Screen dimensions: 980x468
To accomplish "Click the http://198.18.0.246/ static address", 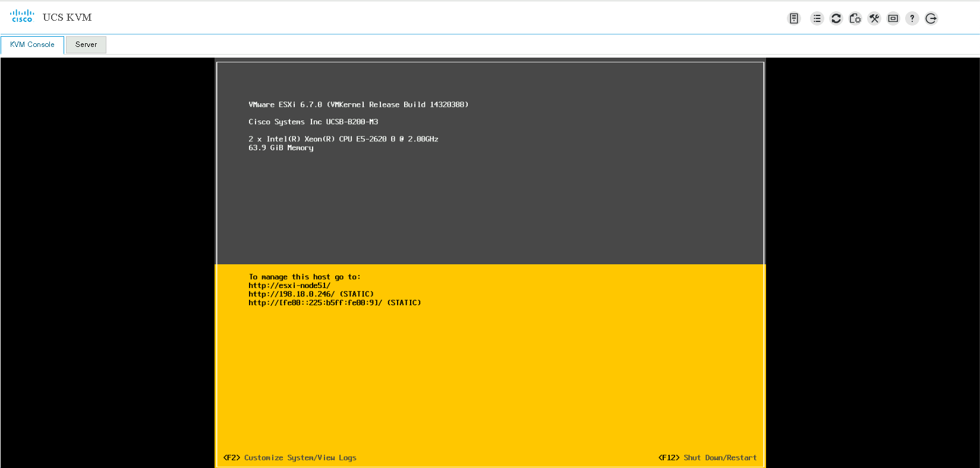I will point(311,294).
